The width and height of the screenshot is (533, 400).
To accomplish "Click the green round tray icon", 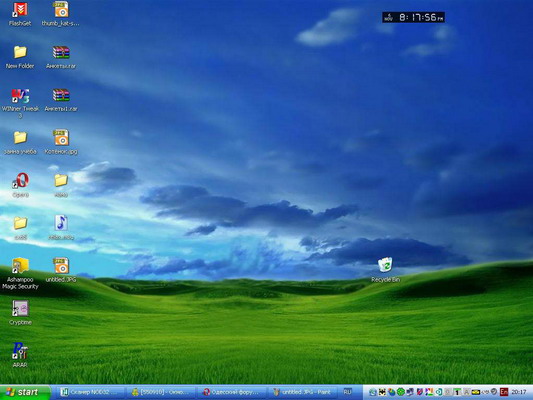I will [401, 392].
